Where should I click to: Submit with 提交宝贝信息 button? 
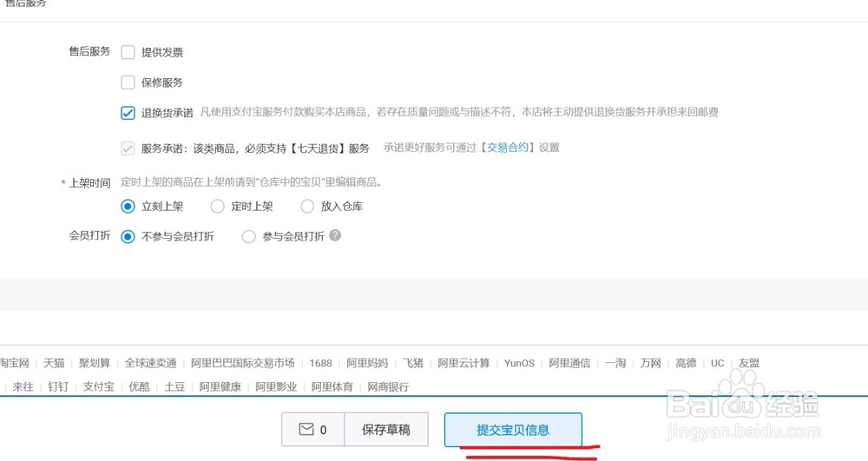coord(513,430)
